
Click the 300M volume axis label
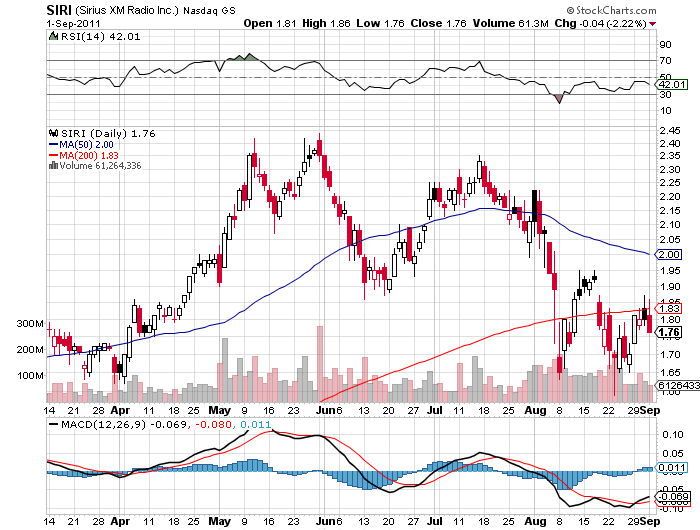30,324
